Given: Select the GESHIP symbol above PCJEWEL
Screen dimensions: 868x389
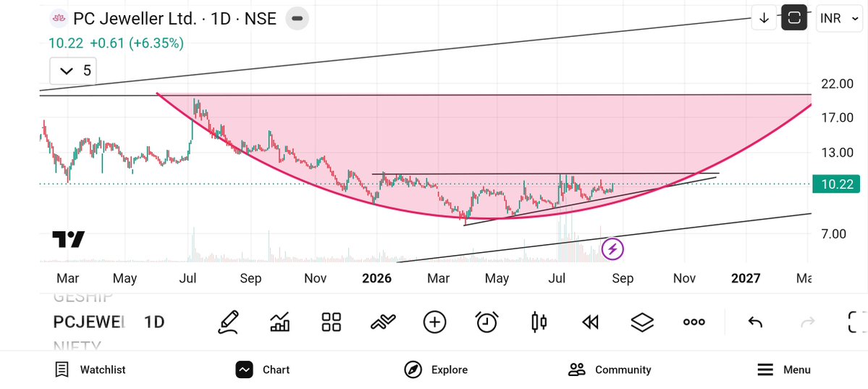Looking at the screenshot, I should (x=83, y=297).
